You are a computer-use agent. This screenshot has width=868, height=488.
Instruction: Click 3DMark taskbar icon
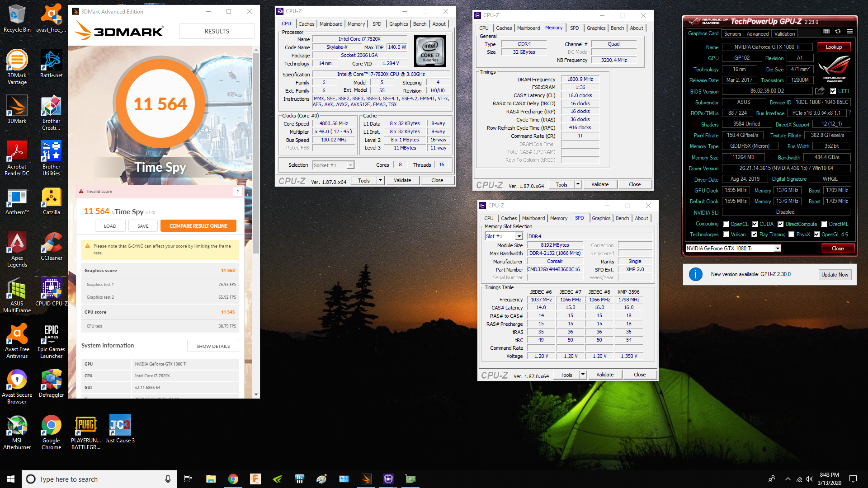[366, 479]
